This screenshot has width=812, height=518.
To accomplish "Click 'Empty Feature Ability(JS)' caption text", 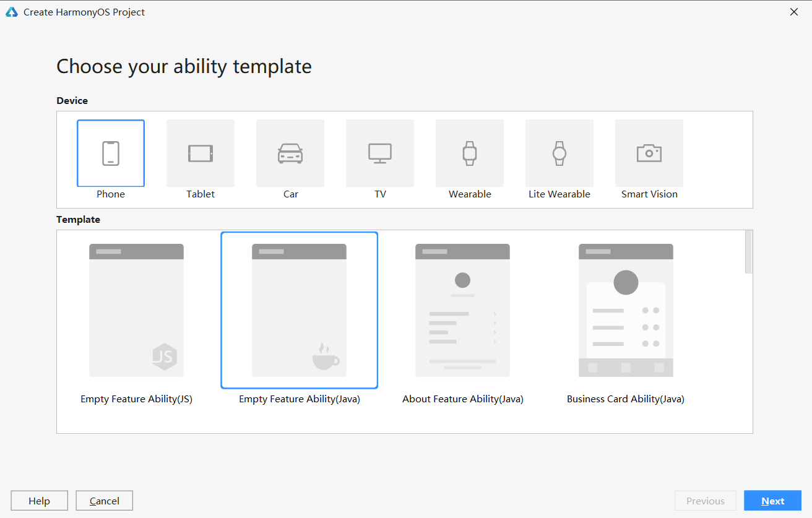I will (x=136, y=399).
